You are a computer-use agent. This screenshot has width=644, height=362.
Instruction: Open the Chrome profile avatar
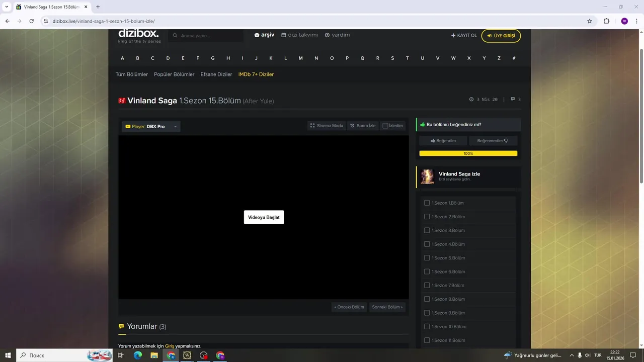coord(624,21)
